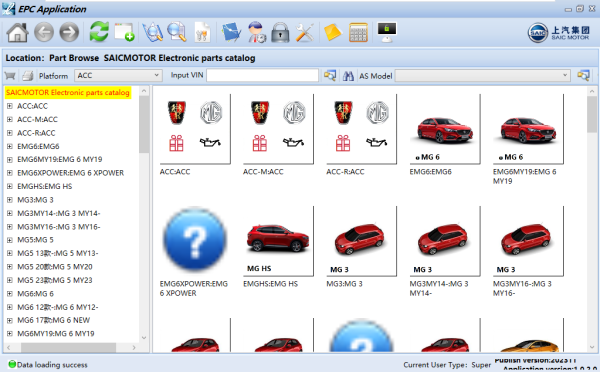This screenshot has height=372, width=600.
Task: Click the yellow note tag icon
Action: point(333,32)
